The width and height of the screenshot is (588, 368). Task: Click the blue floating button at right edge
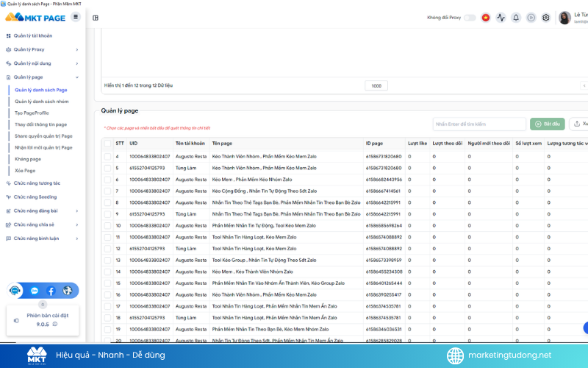(x=586, y=328)
